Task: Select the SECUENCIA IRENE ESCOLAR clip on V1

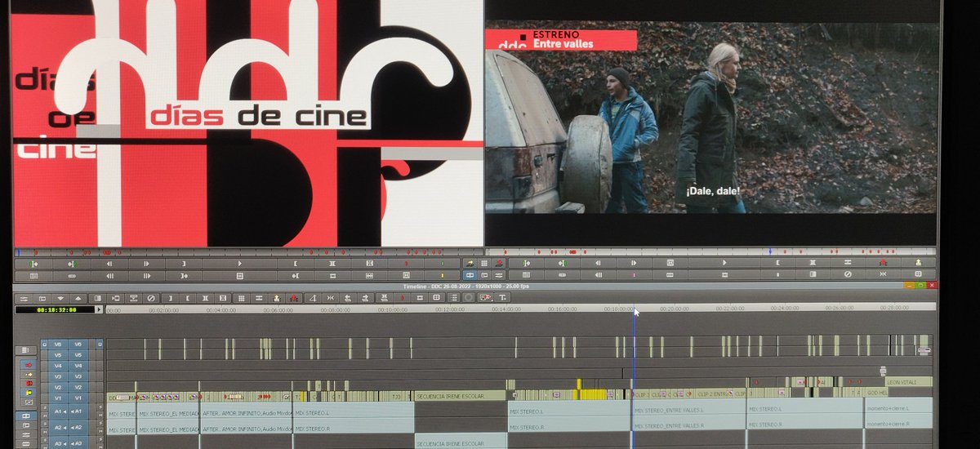Action: tap(460, 395)
